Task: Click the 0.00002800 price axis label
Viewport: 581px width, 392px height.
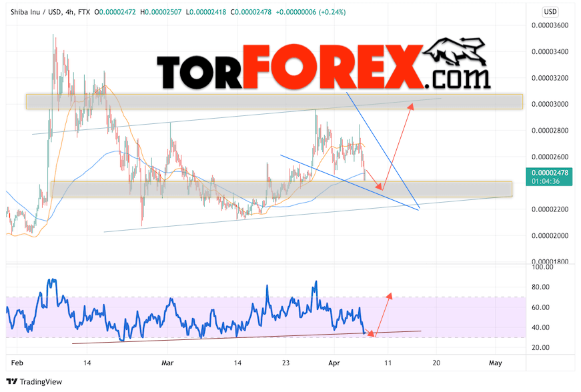Action: click(x=550, y=131)
